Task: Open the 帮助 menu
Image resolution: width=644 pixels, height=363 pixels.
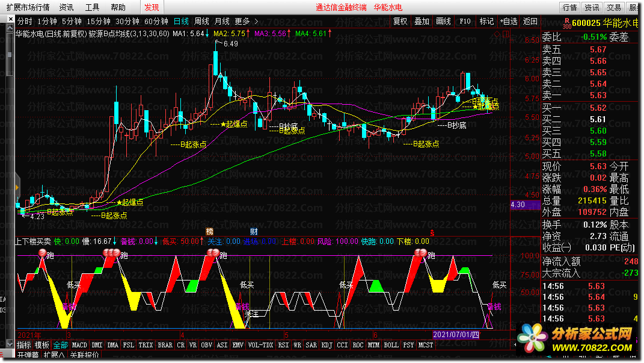Action: (118, 7)
